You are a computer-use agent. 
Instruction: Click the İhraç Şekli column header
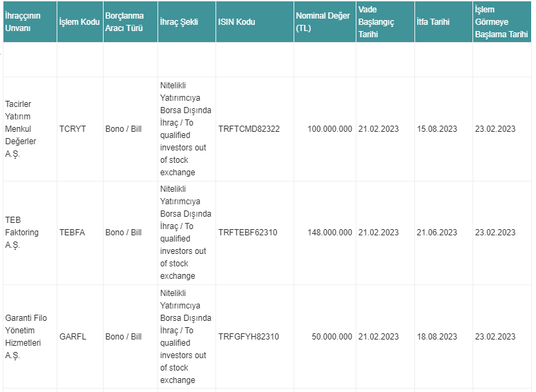186,22
